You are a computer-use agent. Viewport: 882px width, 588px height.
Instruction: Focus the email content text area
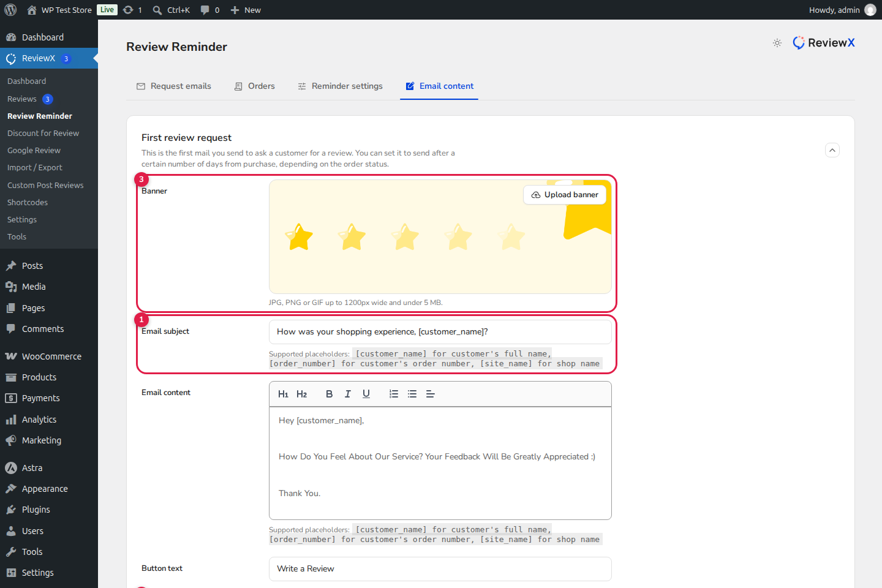point(440,463)
